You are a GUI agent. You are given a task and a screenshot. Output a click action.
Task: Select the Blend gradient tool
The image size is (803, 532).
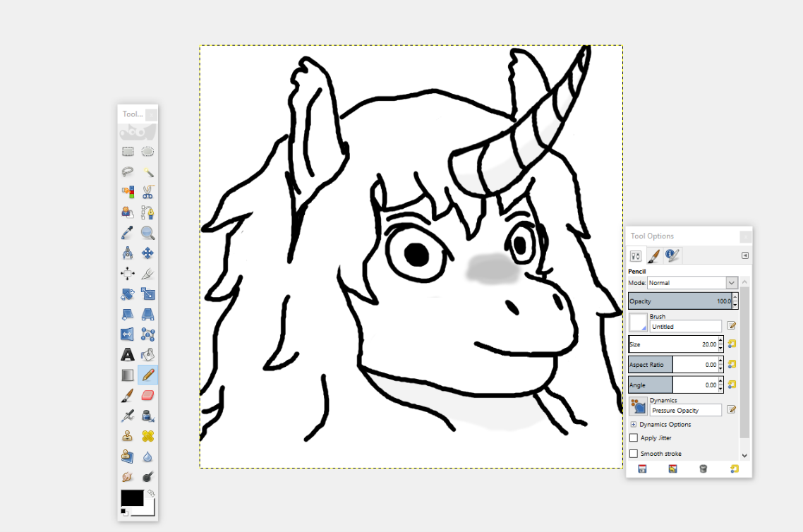128,375
